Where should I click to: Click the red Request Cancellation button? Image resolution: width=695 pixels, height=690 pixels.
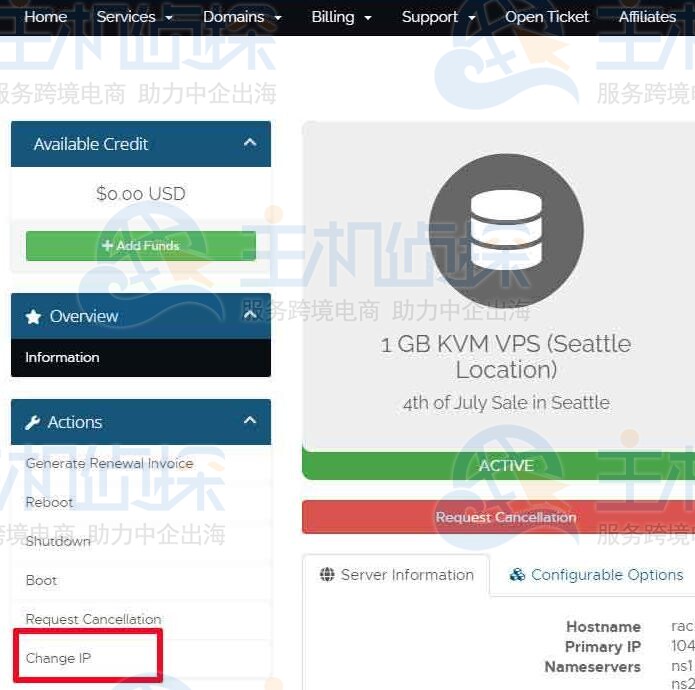pyautogui.click(x=498, y=517)
